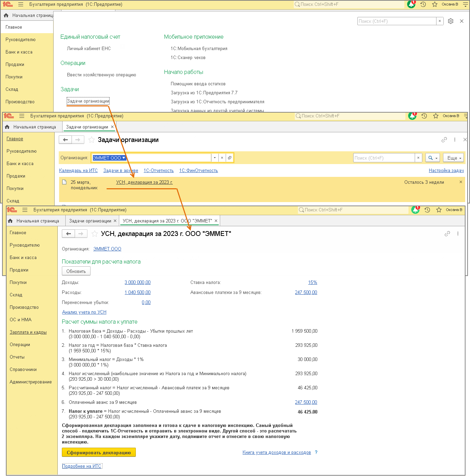Click Обновить button
470x476 pixels.
76,271
